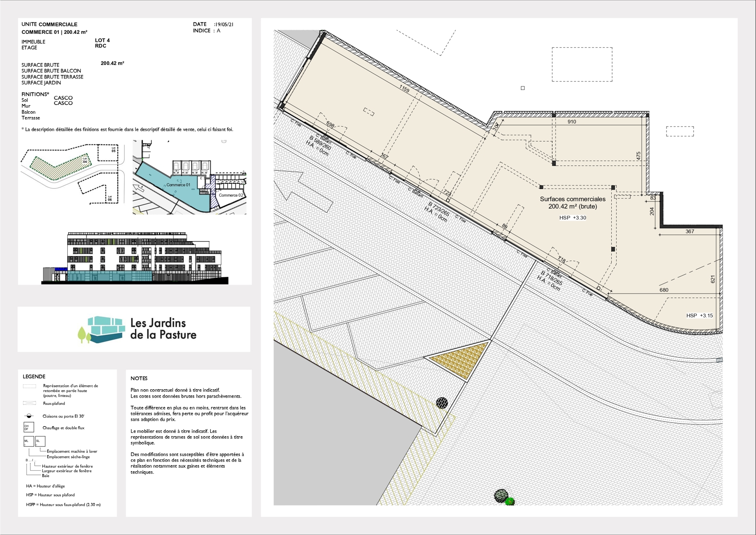Select the site plan thumbnail with Lot 04
Viewport: 756px width, 535px height.
click(71, 174)
